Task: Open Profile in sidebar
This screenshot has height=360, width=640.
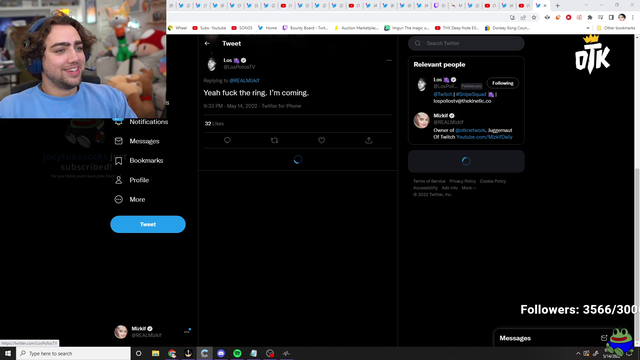Action: (131, 180)
